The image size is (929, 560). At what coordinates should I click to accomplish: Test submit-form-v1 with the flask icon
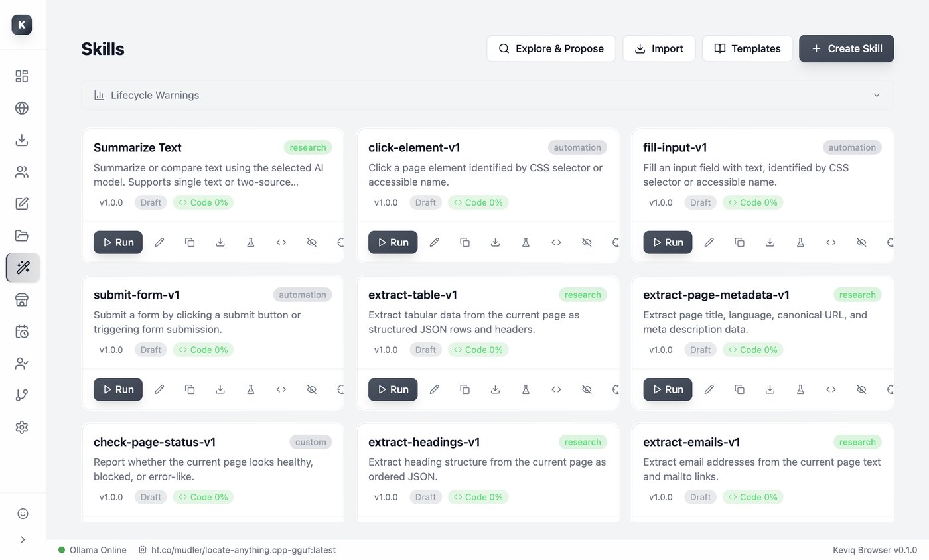tap(251, 389)
